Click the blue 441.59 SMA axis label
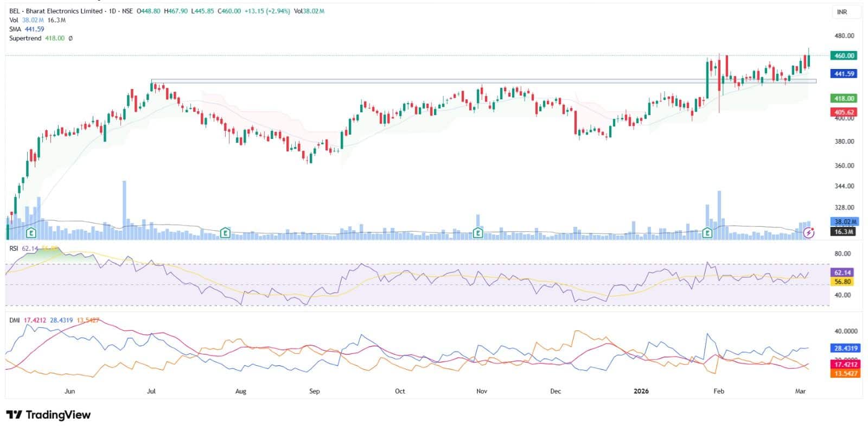868x431 pixels. 844,74
